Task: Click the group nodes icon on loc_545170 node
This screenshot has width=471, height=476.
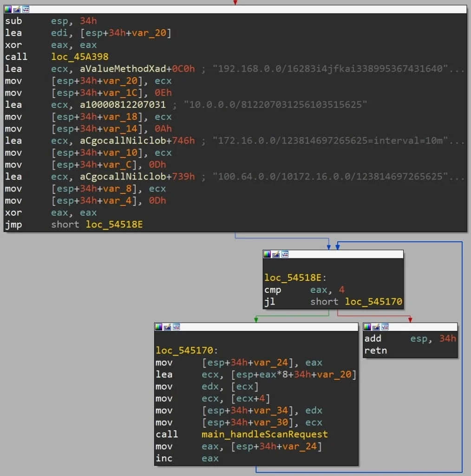Action: click(176, 327)
